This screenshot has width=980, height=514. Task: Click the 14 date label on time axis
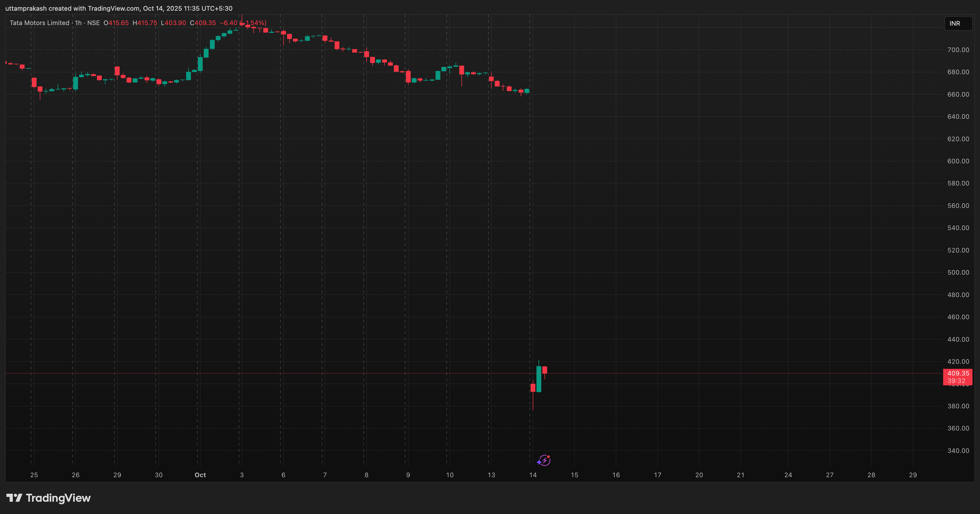(x=533, y=475)
